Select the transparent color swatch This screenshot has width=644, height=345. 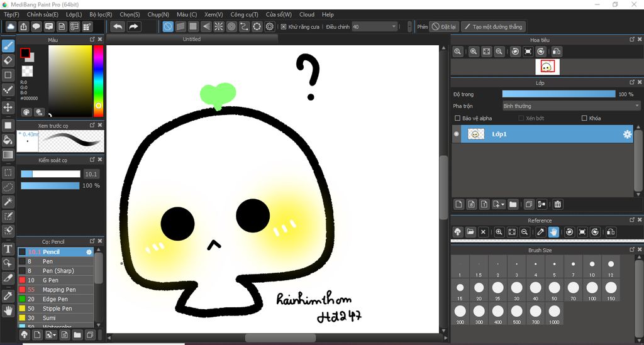pos(27,71)
